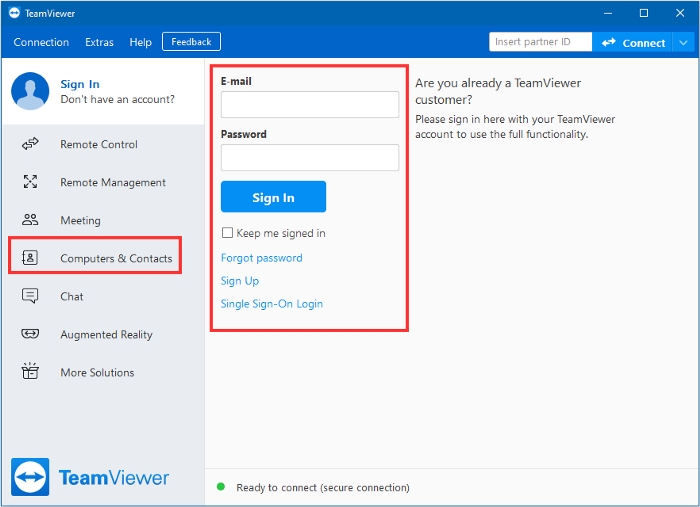This screenshot has height=507, width=700.
Task: Expand the Connect button dropdown arrow
Action: coord(683,43)
